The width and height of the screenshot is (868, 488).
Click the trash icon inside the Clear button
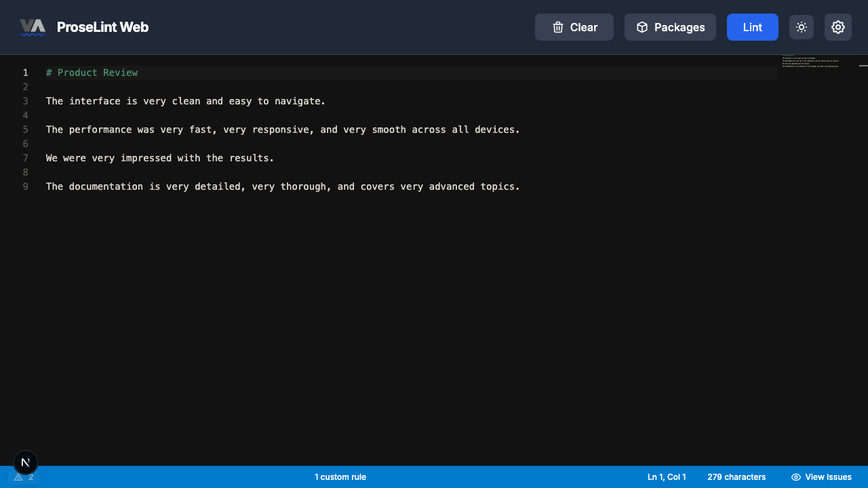coord(557,27)
